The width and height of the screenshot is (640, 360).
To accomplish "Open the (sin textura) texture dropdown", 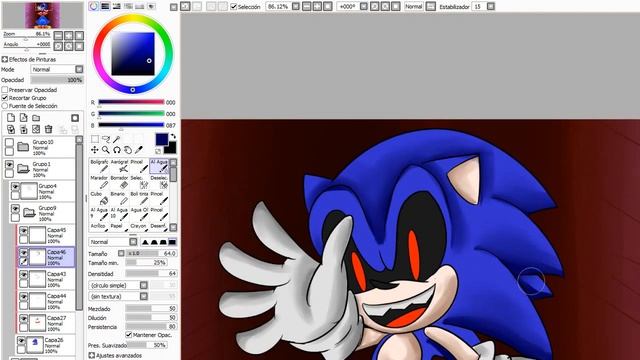I will coord(118,296).
